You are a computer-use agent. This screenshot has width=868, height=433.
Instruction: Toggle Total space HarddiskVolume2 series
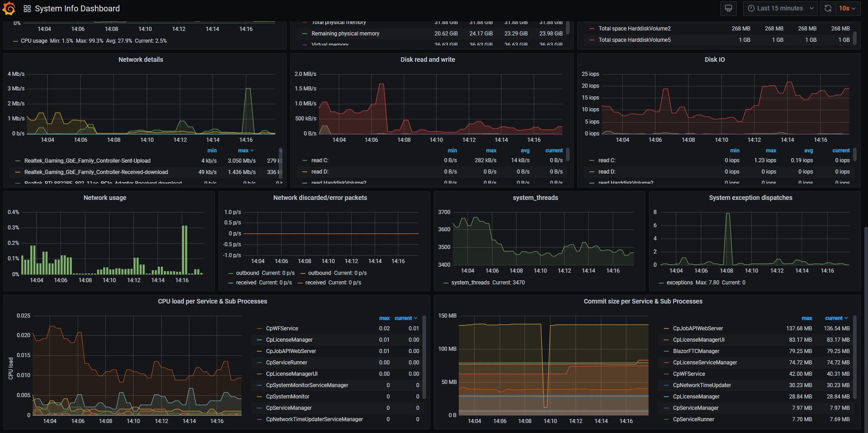tap(635, 29)
